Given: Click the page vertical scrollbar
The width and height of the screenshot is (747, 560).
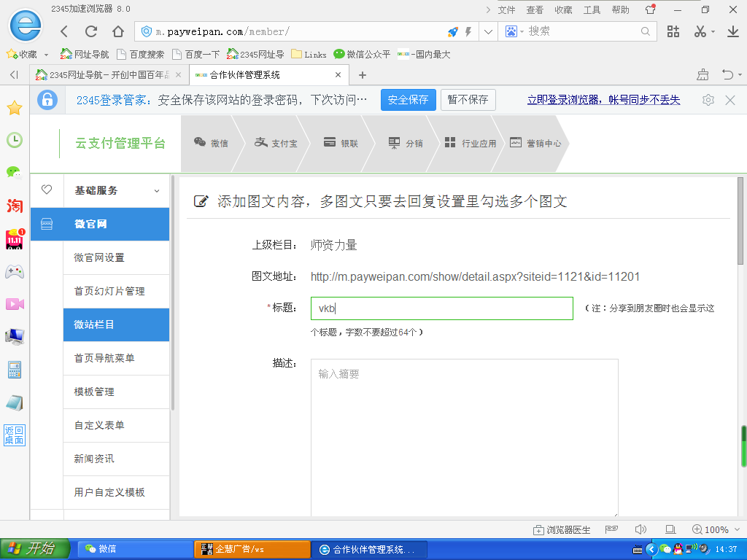Looking at the screenshot, I should (740, 348).
